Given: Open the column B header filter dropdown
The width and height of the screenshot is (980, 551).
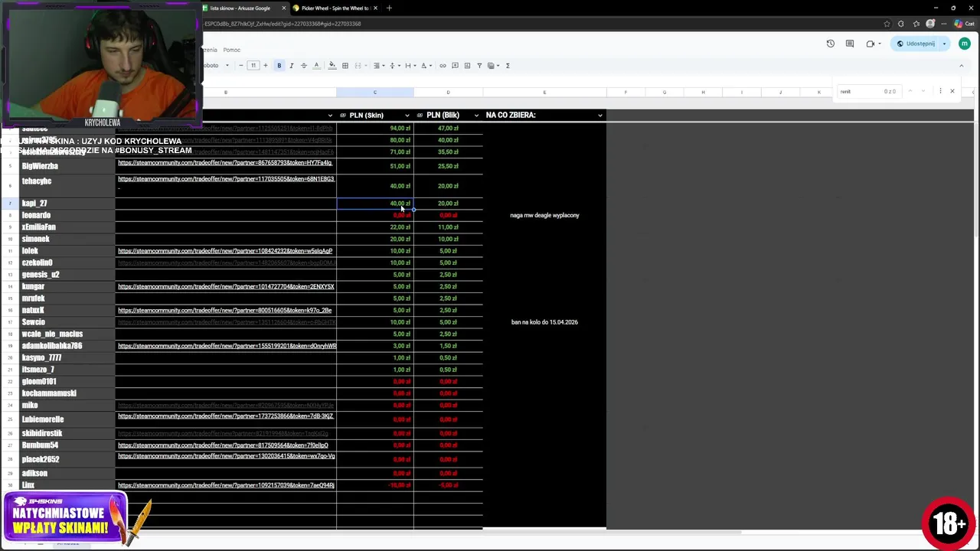Looking at the screenshot, I should (330, 116).
